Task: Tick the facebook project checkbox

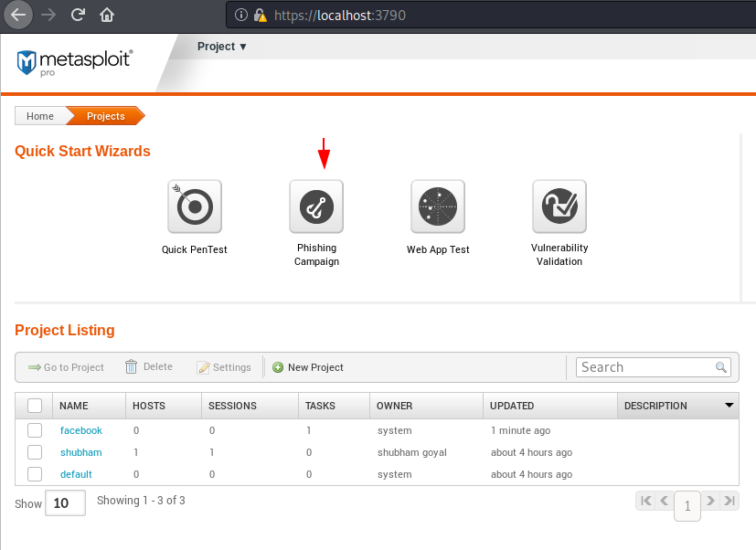Action: click(35, 430)
